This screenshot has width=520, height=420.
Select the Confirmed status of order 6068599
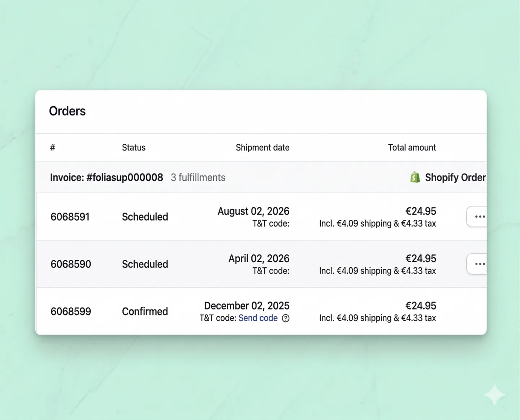145,311
